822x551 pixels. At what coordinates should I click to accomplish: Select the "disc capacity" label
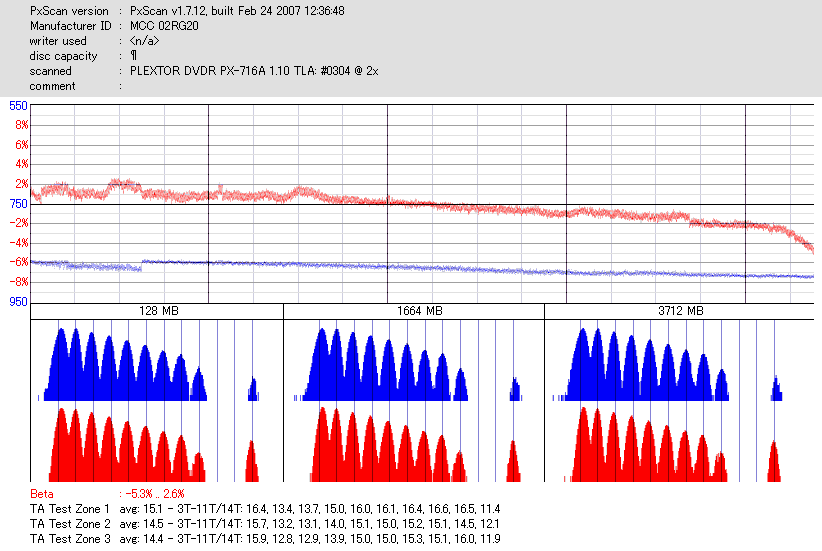pos(63,56)
